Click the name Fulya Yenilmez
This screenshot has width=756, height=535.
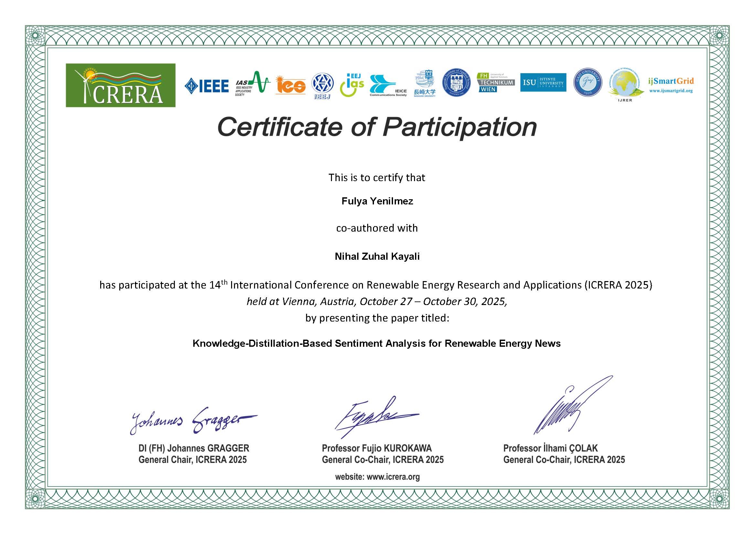pyautogui.click(x=377, y=201)
